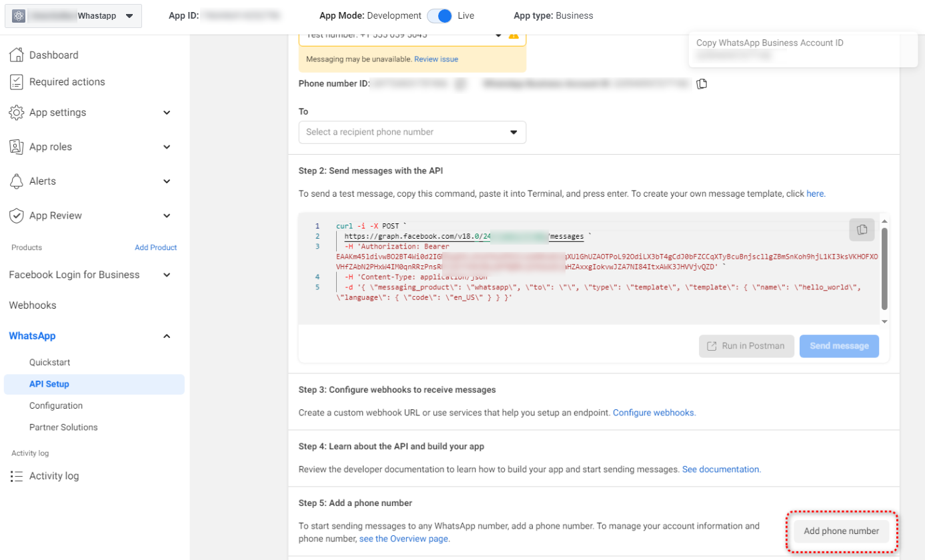The width and height of the screenshot is (925, 560).
Task: Click the Alerts bell icon
Action: 17,181
